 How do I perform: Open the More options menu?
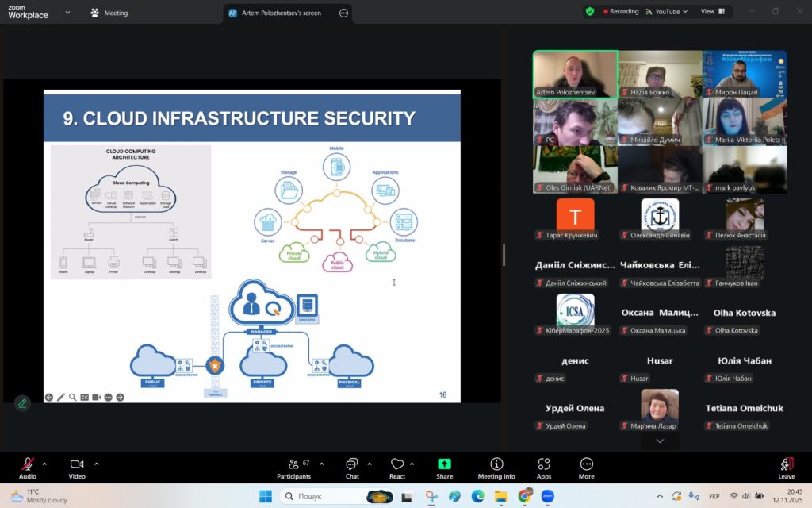(587, 468)
